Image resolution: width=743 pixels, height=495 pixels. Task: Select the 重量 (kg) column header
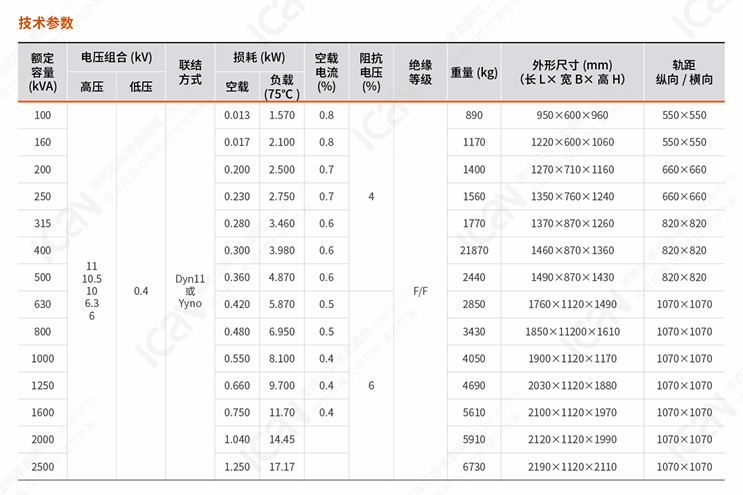click(473, 72)
